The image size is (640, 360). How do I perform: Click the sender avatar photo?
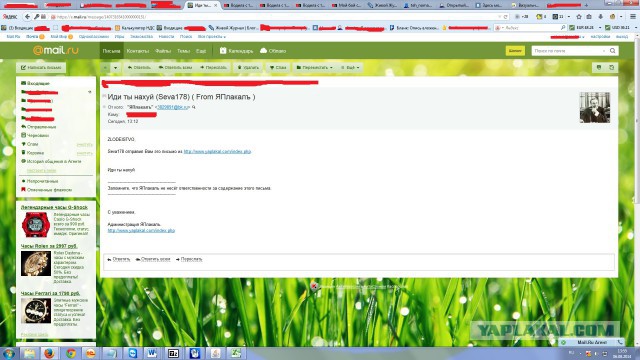tap(595, 107)
